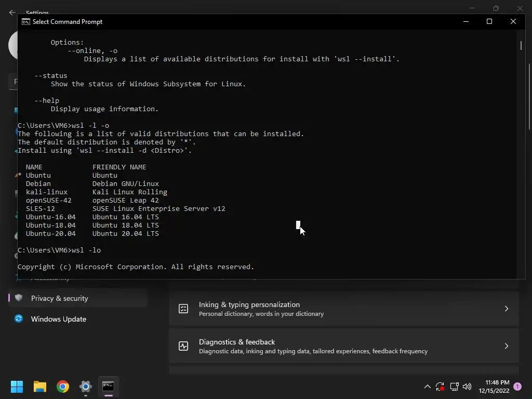The width and height of the screenshot is (532, 399).
Task: Click 'Ubuntu 16.04 LTS' friendly name
Action: click(x=126, y=217)
